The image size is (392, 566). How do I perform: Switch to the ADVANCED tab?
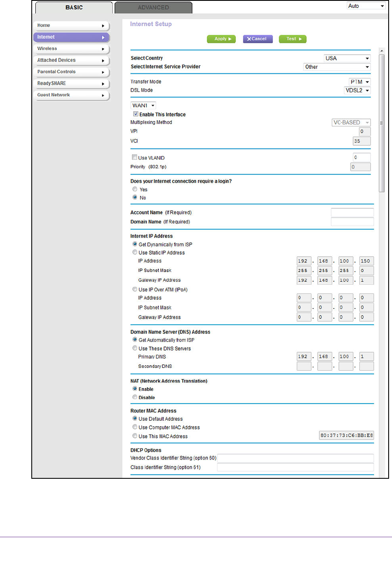(x=153, y=8)
